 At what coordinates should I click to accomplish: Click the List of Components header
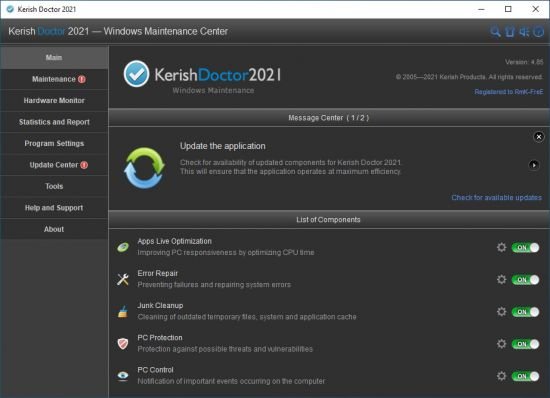(x=329, y=220)
